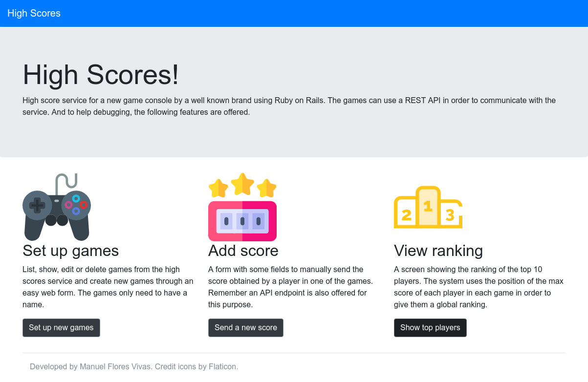The image size is (588, 382).
Task: Click the top 10 players ranking description
Action: coord(479,287)
